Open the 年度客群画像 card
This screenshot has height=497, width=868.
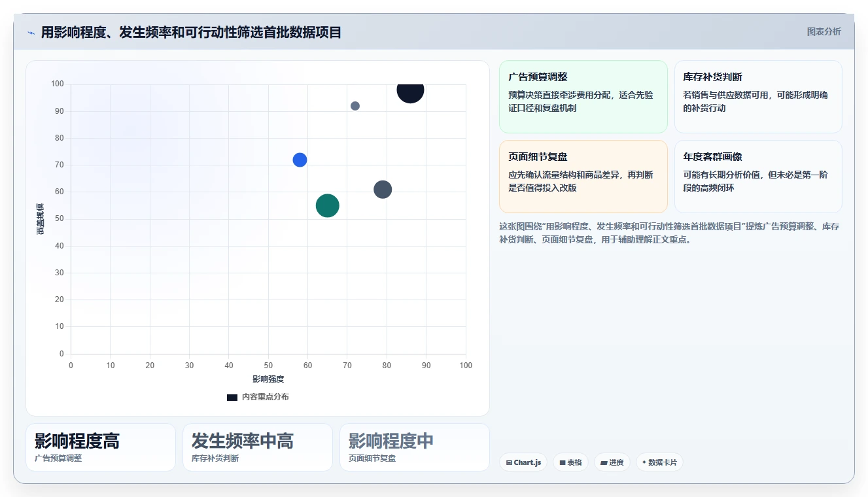[758, 177]
